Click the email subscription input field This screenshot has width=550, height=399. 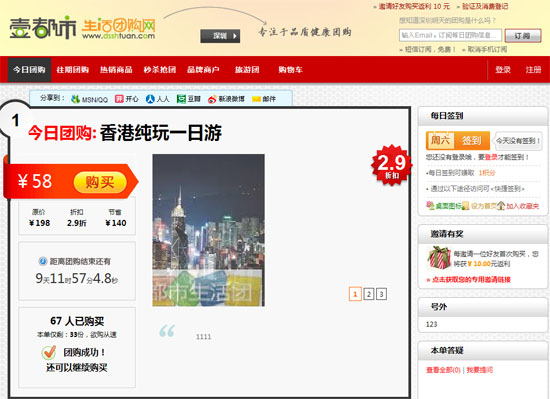(x=450, y=35)
